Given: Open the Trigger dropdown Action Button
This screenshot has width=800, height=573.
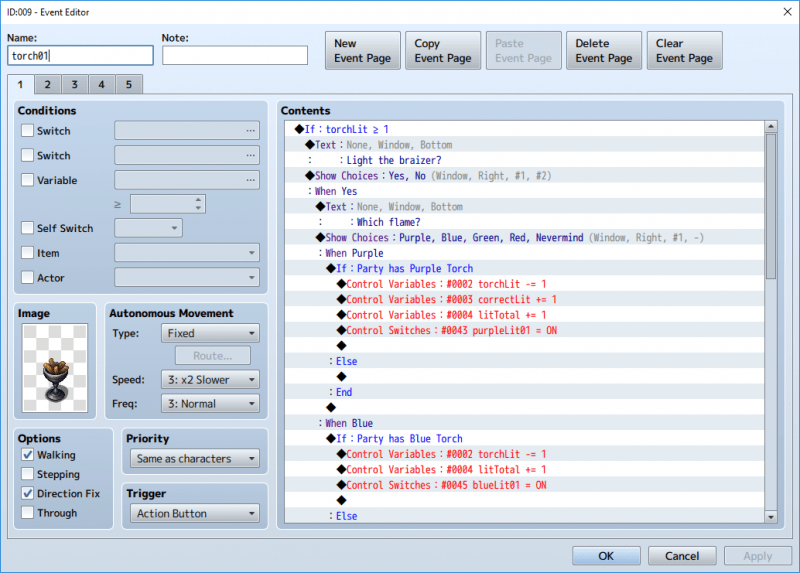Looking at the screenshot, I should (x=194, y=513).
